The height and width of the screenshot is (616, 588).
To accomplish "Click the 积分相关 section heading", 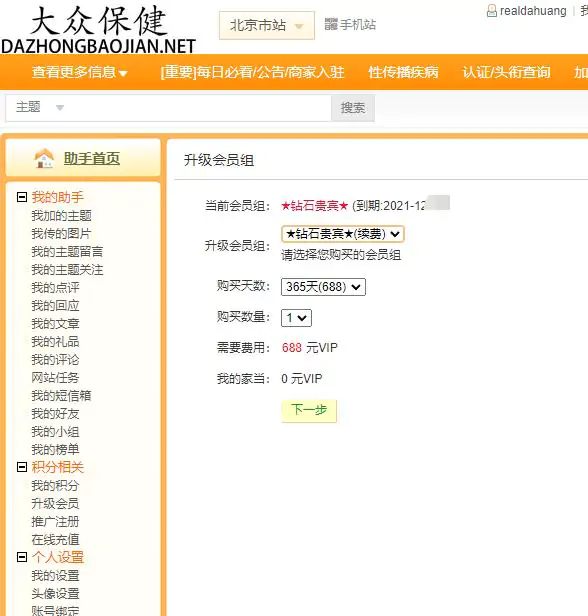I will [x=58, y=467].
